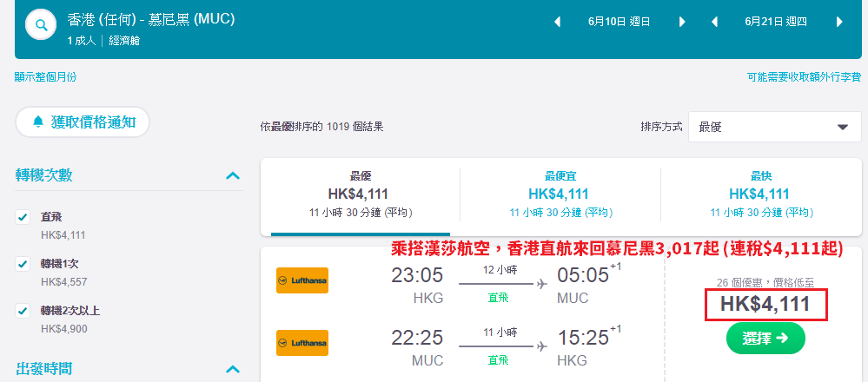The image size is (868, 382).
Task: Collapse the 轉機次數 filter section
Action: [233, 175]
